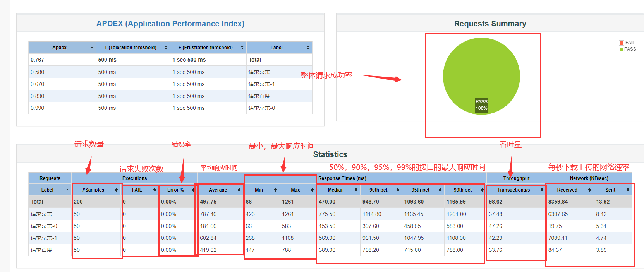
Task: Toggle FAIL legend color swatch
Action: tap(622, 43)
